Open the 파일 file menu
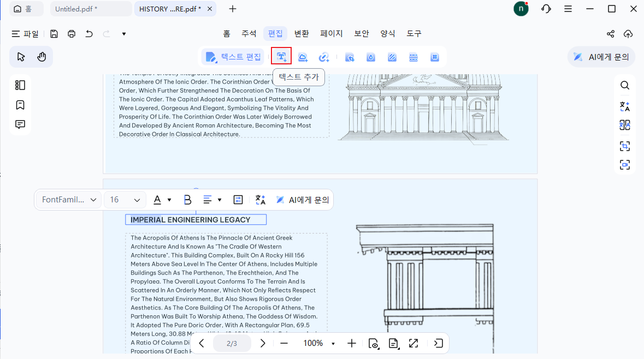644x359 pixels. coord(25,34)
